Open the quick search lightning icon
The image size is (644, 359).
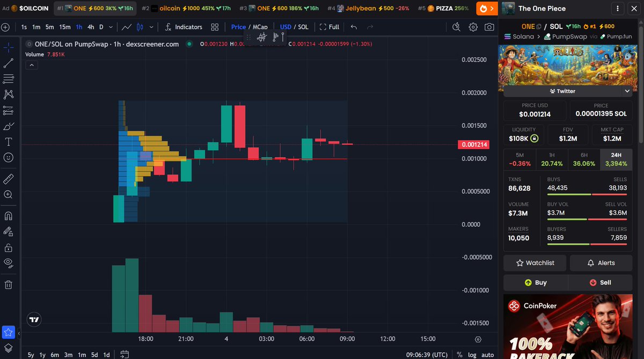[x=457, y=27]
